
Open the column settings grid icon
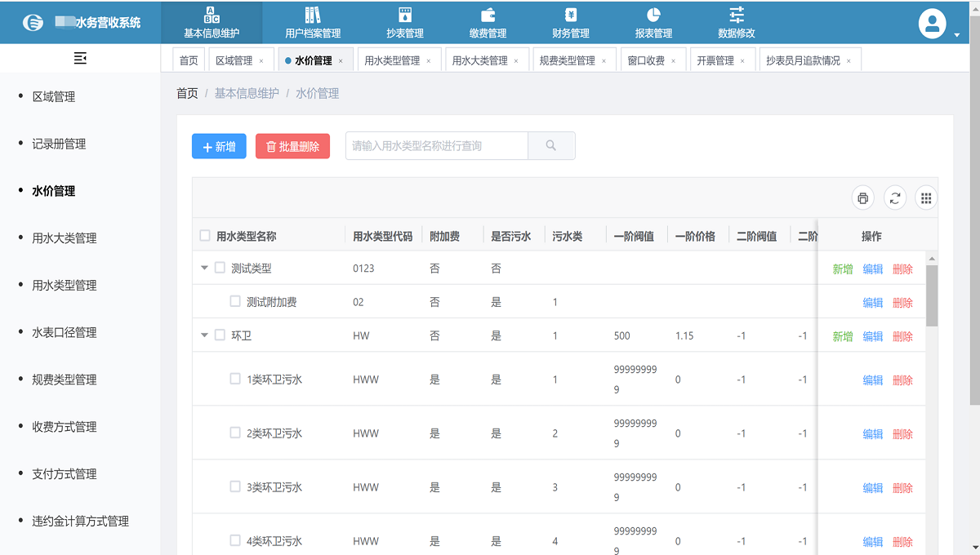click(925, 198)
